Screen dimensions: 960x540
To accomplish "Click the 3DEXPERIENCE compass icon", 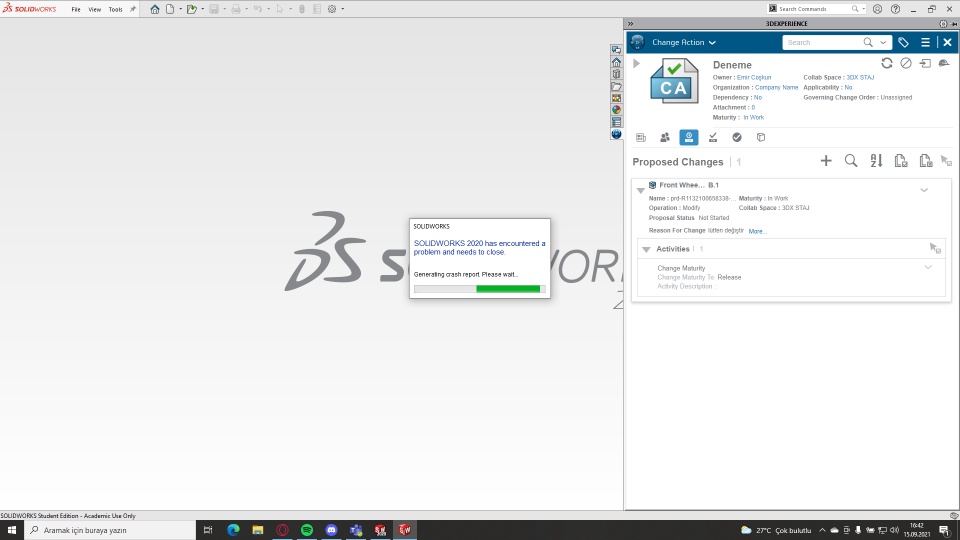I will (x=637, y=42).
